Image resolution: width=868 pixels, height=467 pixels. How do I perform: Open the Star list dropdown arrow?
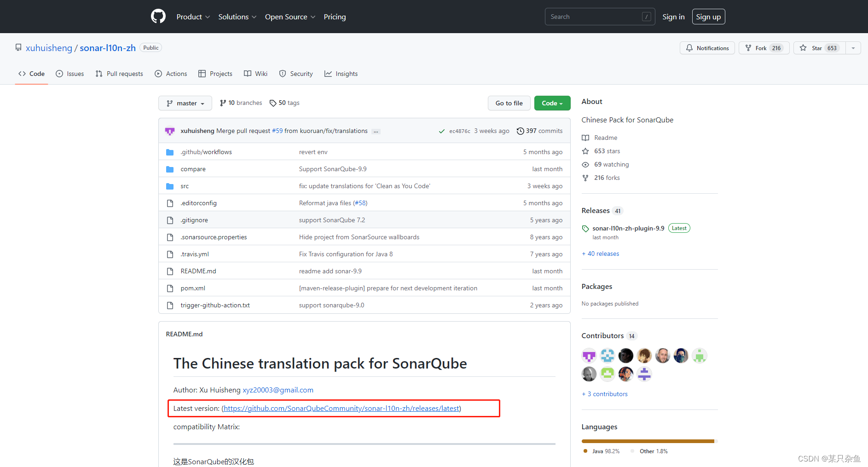853,48
